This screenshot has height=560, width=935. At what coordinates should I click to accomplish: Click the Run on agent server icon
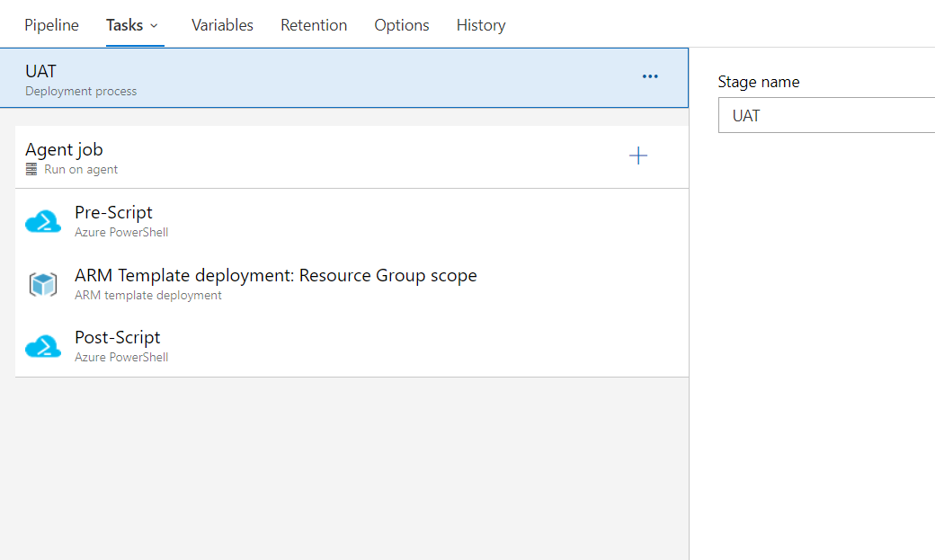(31, 169)
